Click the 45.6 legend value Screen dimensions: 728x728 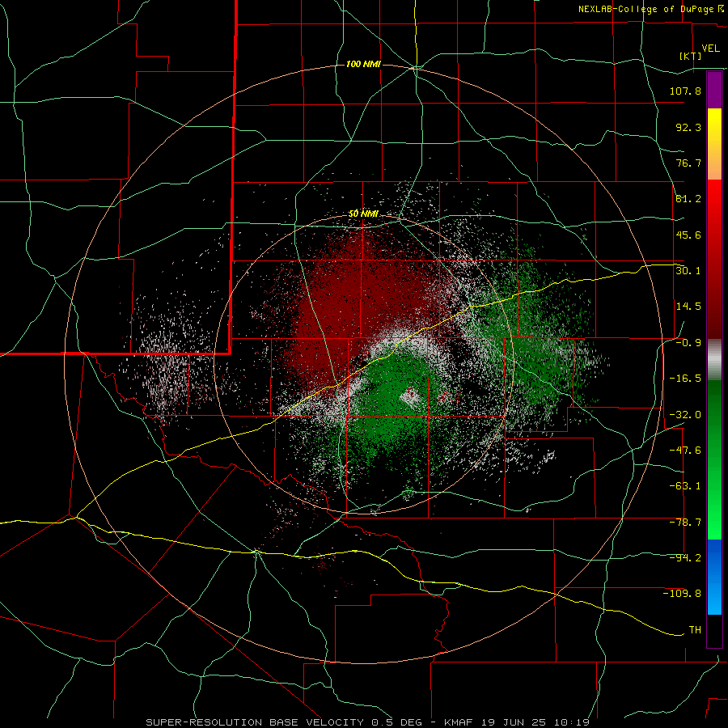coord(688,235)
